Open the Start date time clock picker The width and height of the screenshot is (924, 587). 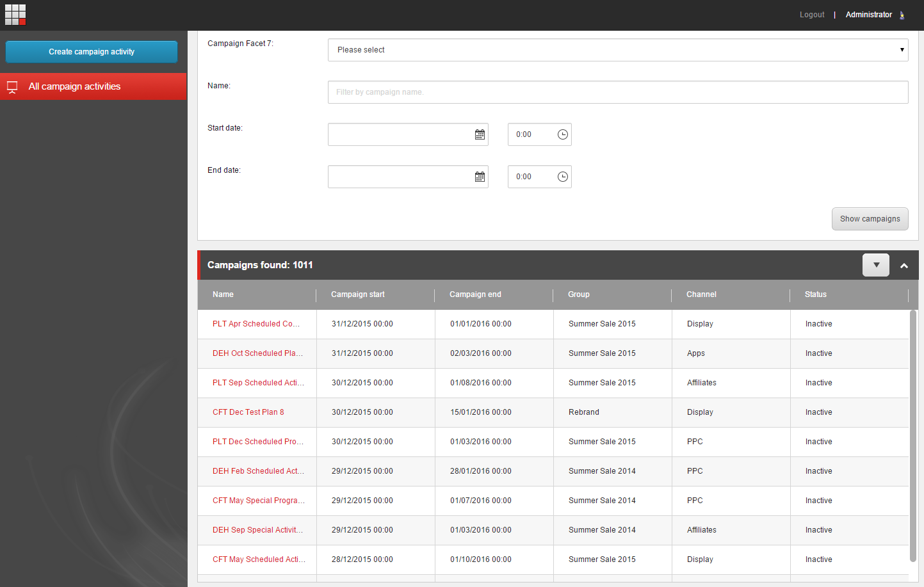pos(562,134)
